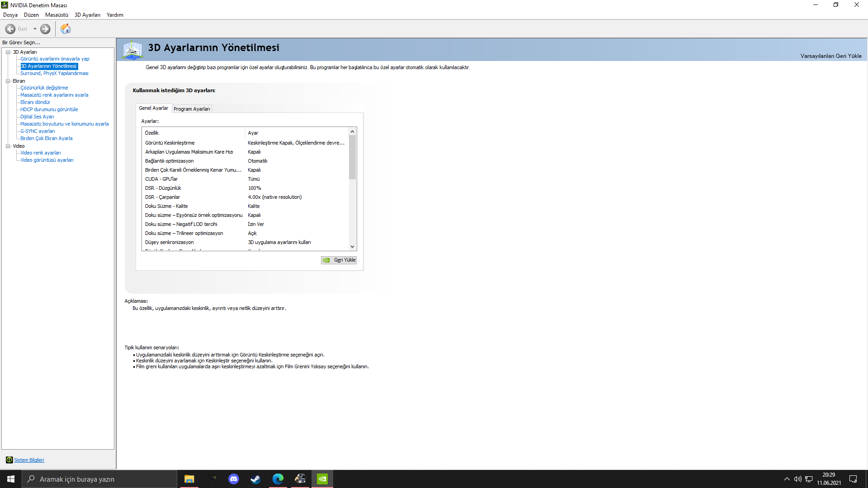This screenshot has width=868, height=488.
Task: Collapse the Ekran tree node
Action: click(x=8, y=81)
